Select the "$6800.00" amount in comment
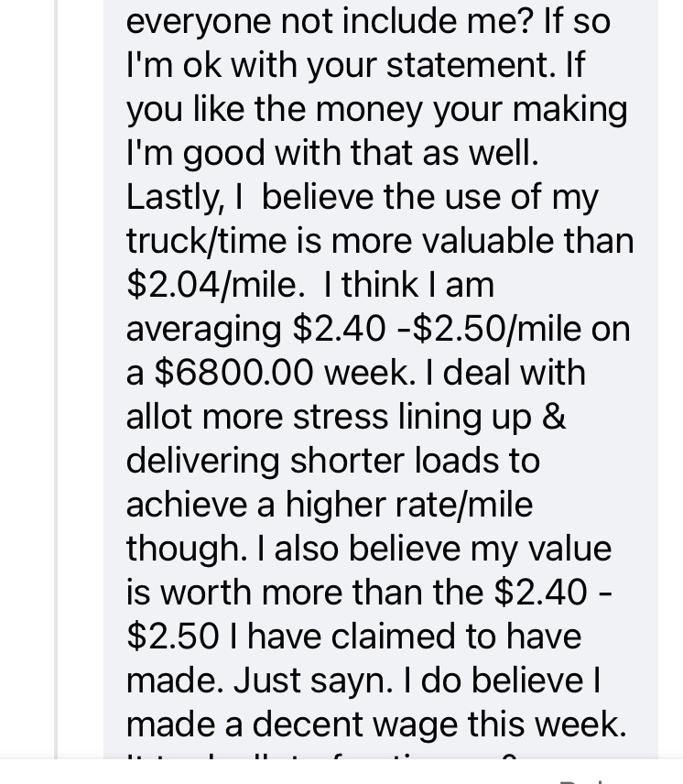683x784 pixels. pos(233,373)
